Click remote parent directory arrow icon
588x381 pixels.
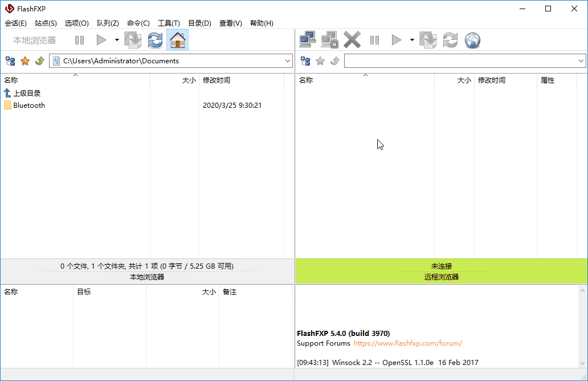(x=335, y=61)
